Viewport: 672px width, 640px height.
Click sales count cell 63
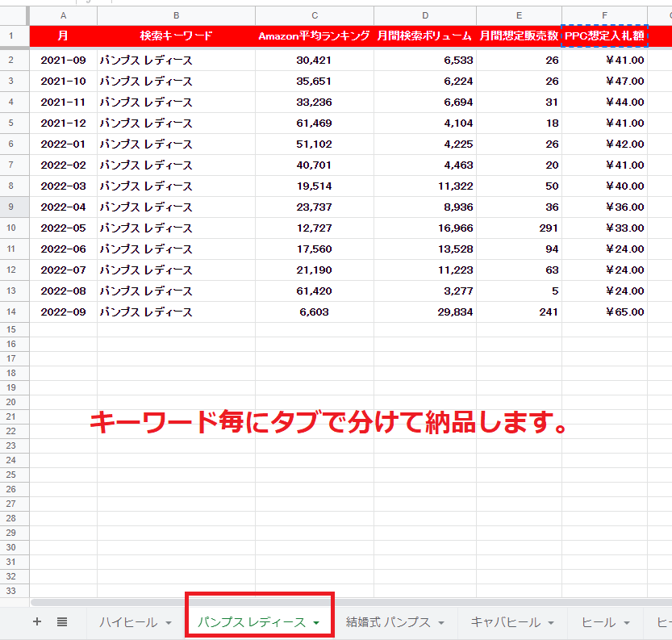pos(519,270)
